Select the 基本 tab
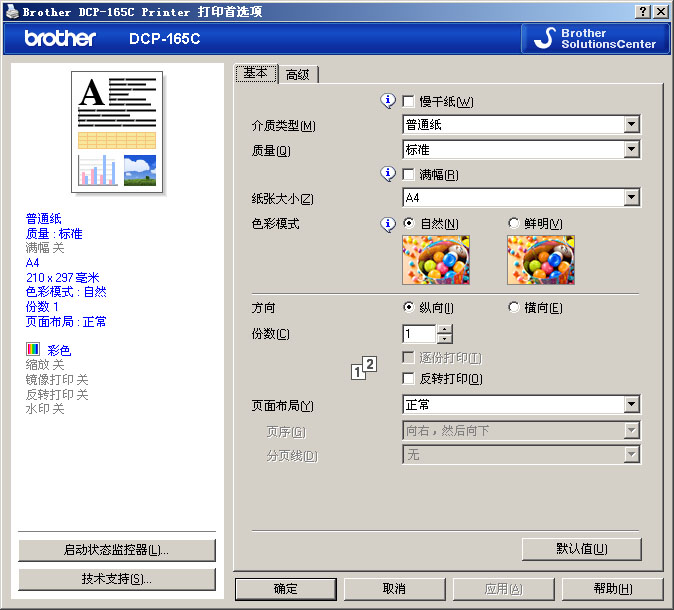Image resolution: width=674 pixels, height=610 pixels. coord(255,73)
